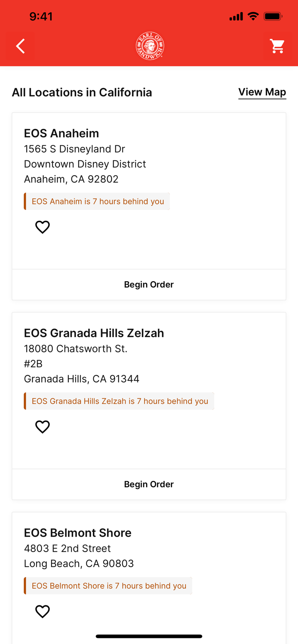Select the EOS Belmont Shore location name

(78, 533)
